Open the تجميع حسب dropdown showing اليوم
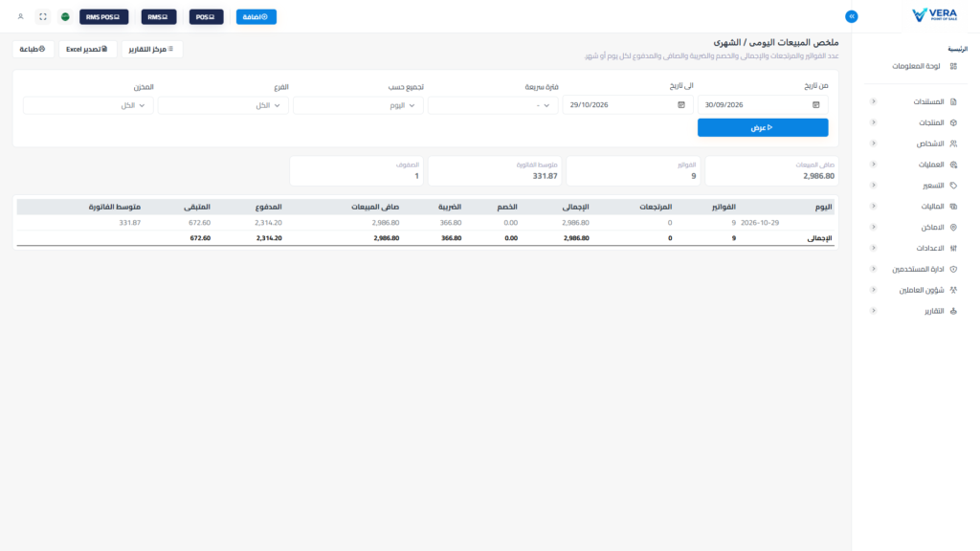980x551 pixels. (x=358, y=105)
